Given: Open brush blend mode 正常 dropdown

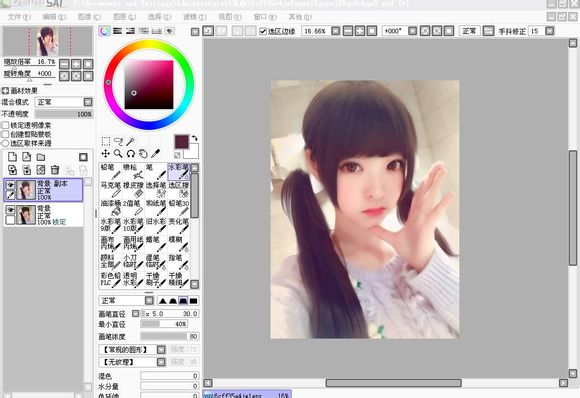Looking at the screenshot, I should click(x=149, y=300).
